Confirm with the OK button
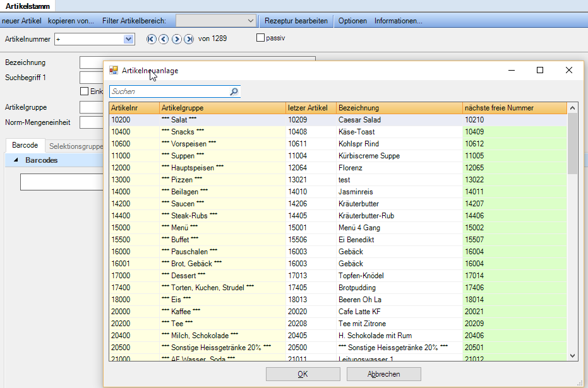The width and height of the screenshot is (588, 388). 303,374
